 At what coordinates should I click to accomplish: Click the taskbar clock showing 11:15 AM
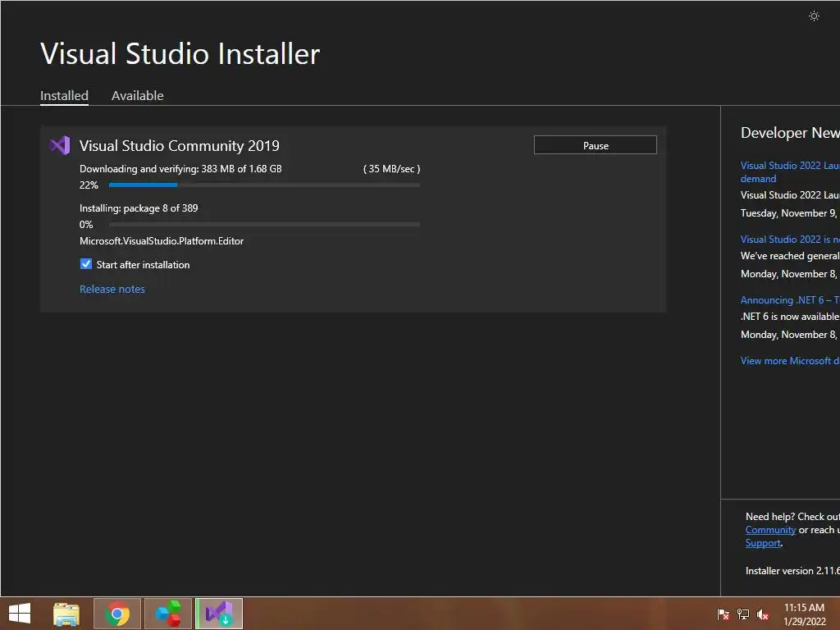pos(804,614)
